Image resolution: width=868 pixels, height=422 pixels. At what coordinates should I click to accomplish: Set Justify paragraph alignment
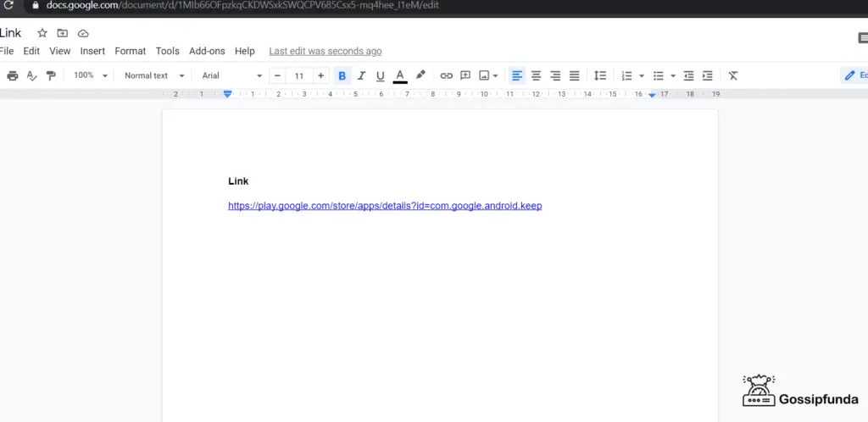point(575,75)
